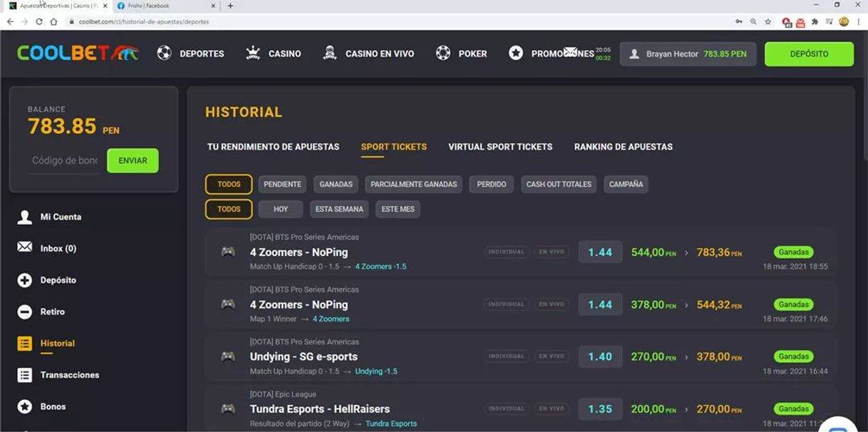Open Transacciones sidebar link

click(70, 375)
